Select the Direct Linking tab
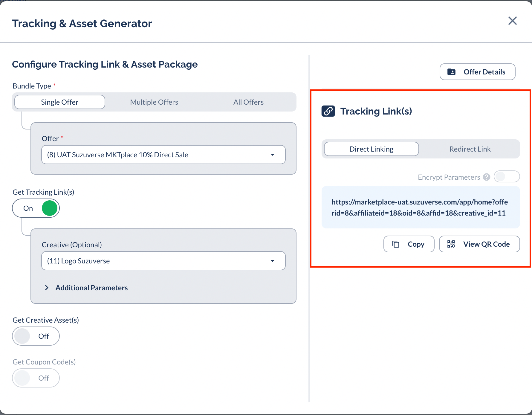The image size is (532, 415). (371, 149)
